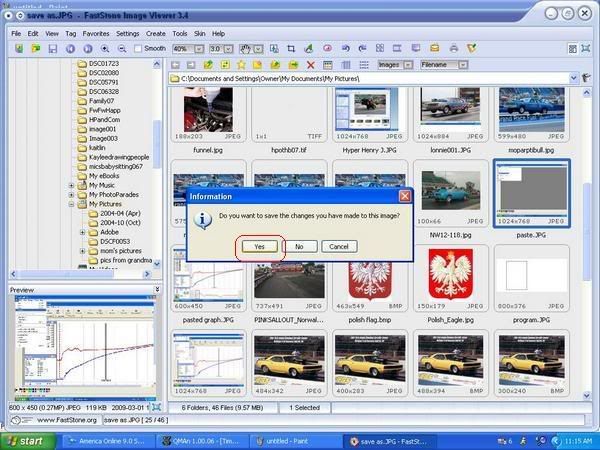Switch to thumbnail view style icon
Viewport: 600px width, 450px height.
click(328, 65)
